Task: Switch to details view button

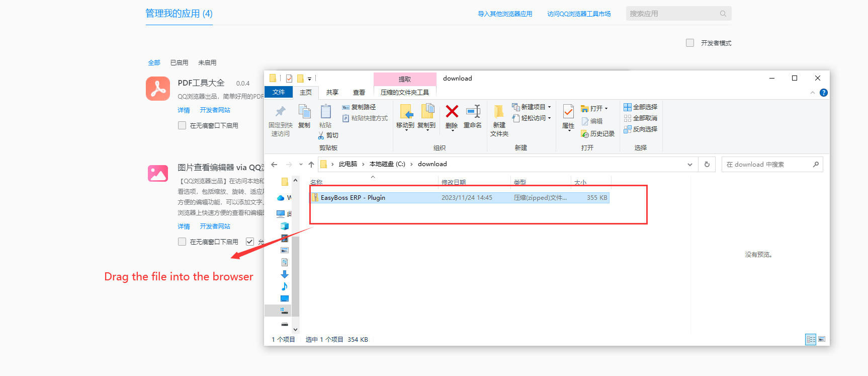Action: point(811,339)
